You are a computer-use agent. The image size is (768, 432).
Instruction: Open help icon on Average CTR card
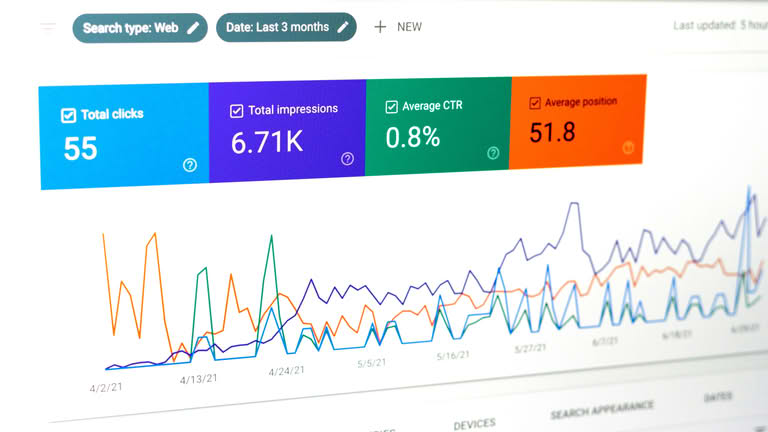[x=493, y=153]
